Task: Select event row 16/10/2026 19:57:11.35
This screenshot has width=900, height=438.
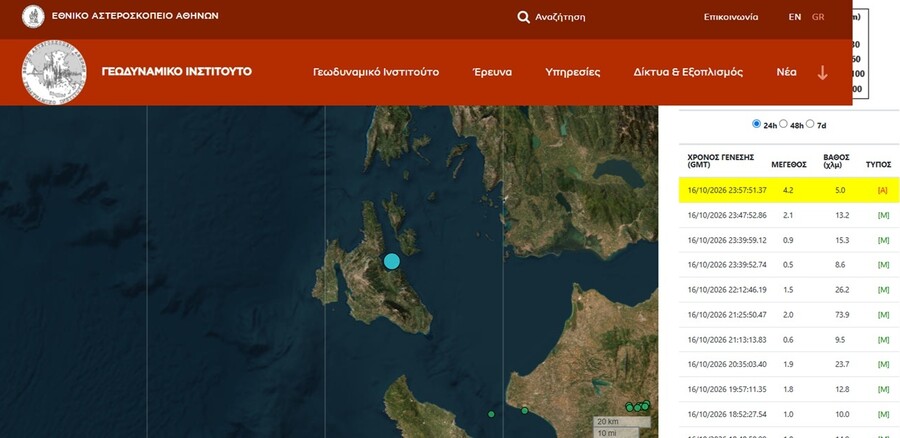Action: [789, 389]
